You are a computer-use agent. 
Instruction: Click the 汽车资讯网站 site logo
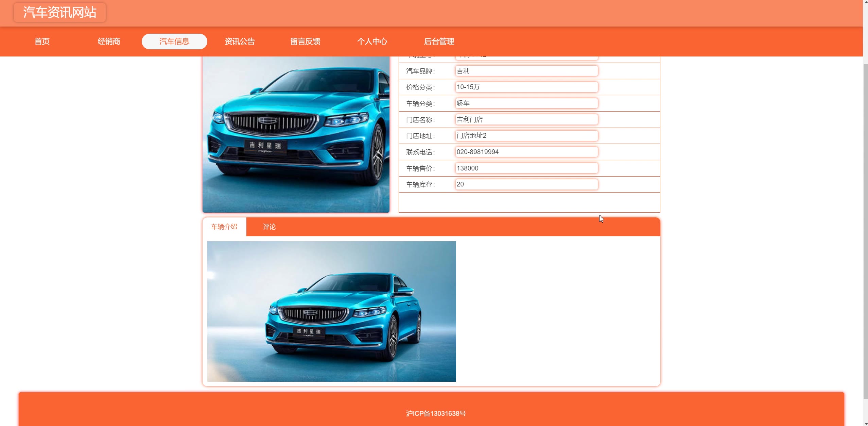pyautogui.click(x=59, y=12)
